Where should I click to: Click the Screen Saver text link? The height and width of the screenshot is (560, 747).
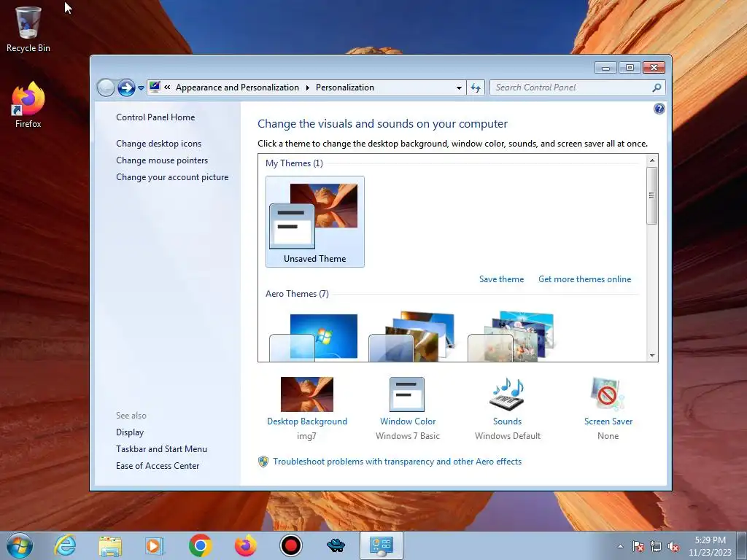tap(608, 421)
